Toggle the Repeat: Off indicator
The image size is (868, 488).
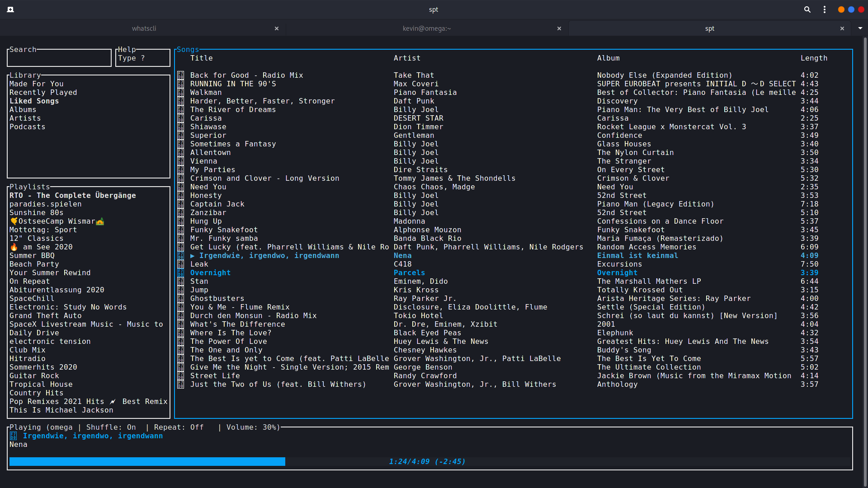[x=179, y=427]
